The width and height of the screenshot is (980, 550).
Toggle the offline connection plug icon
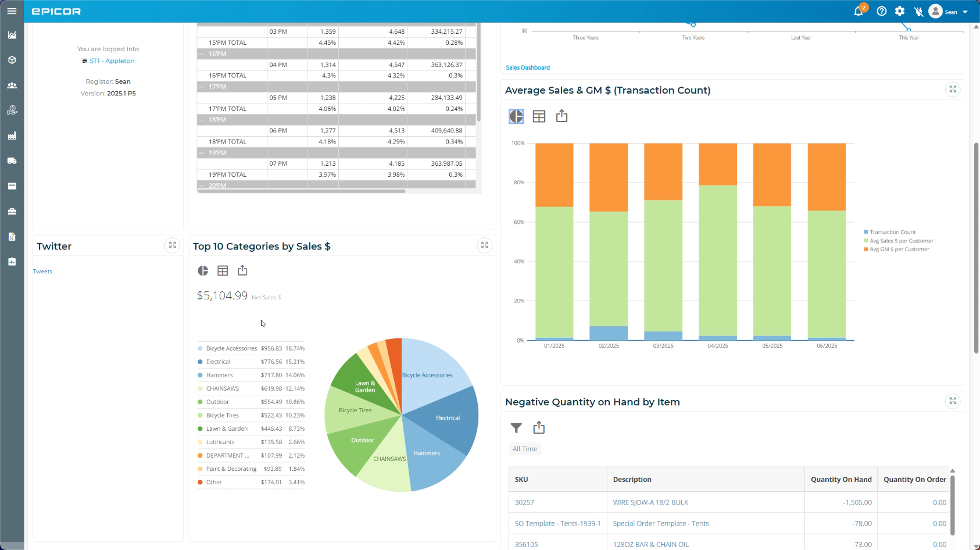(919, 11)
